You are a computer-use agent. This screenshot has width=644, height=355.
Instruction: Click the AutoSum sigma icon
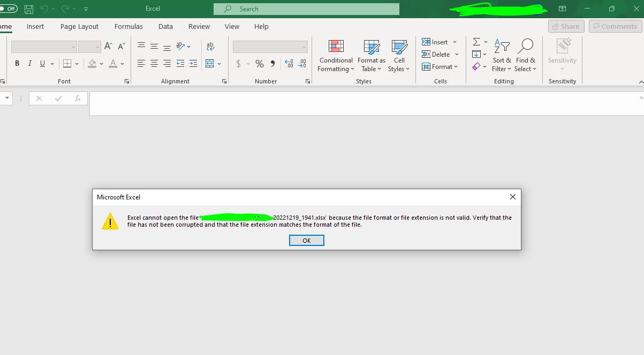pos(476,42)
